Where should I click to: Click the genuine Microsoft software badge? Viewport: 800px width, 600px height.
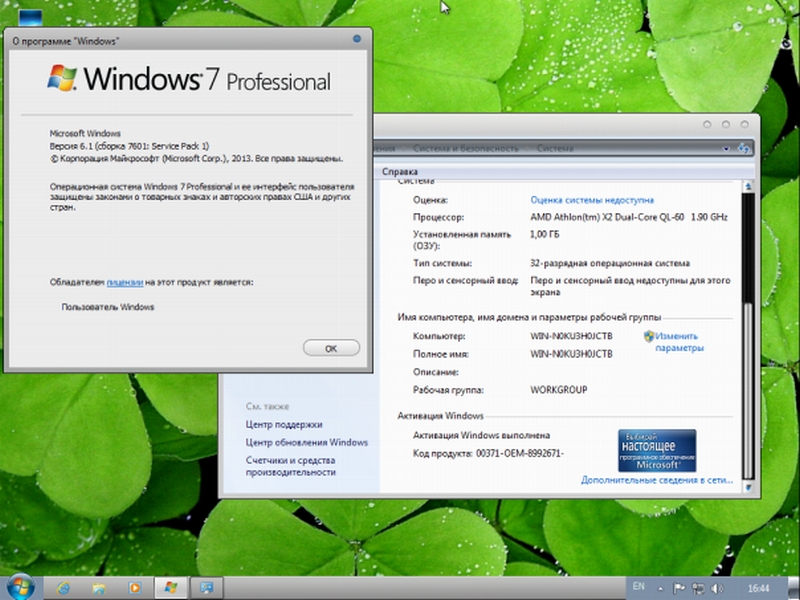657,450
